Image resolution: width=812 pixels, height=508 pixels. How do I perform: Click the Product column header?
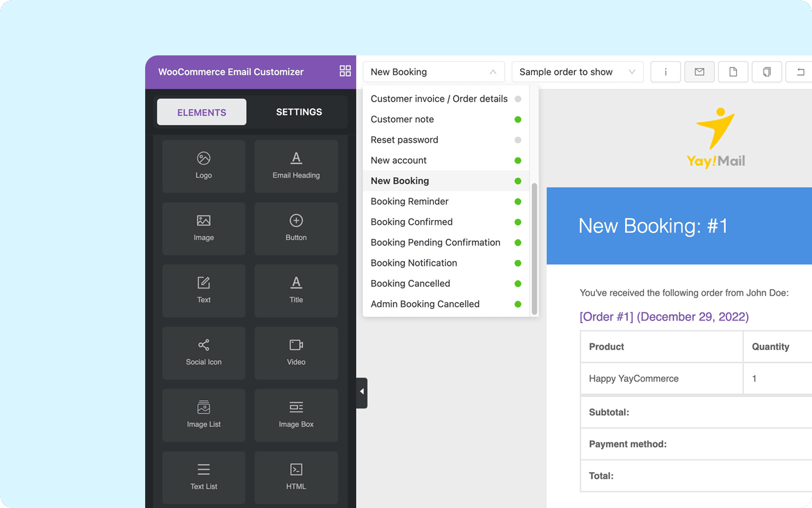click(x=661, y=346)
